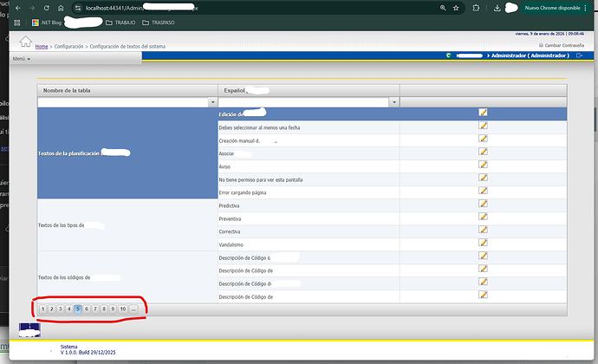This screenshot has width=598, height=364.
Task: Open the Menú dropdown
Action: (22, 59)
